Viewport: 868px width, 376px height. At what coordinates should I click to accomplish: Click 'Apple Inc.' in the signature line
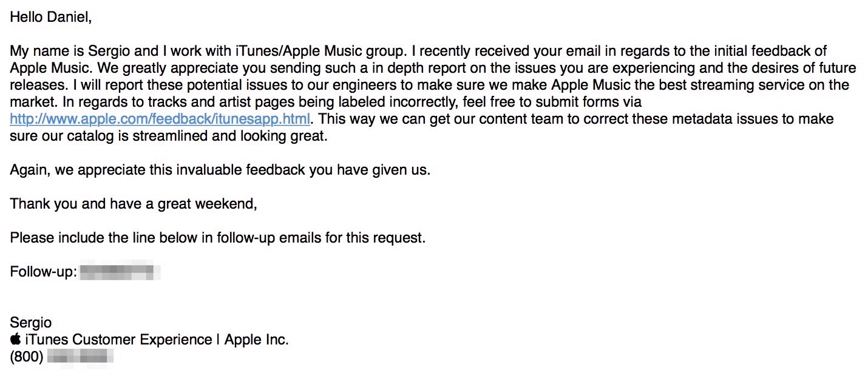pos(256,340)
